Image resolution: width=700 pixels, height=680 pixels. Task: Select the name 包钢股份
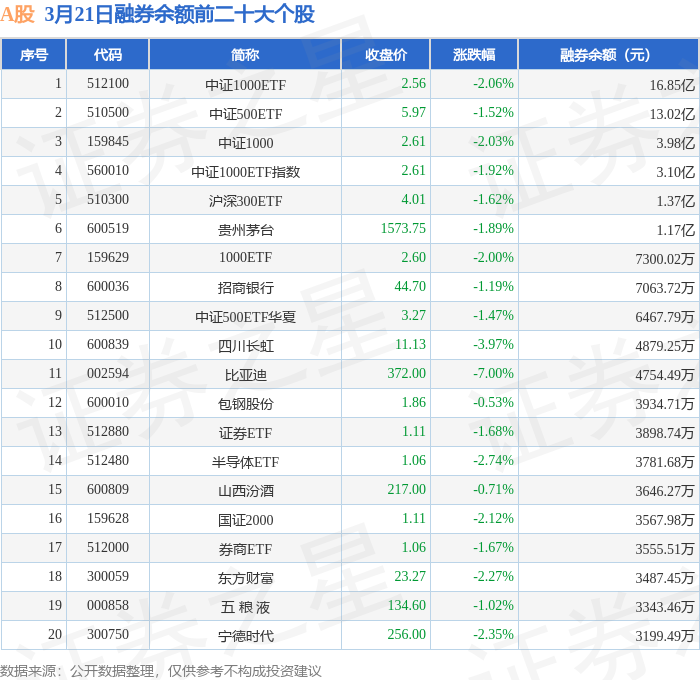(x=246, y=404)
